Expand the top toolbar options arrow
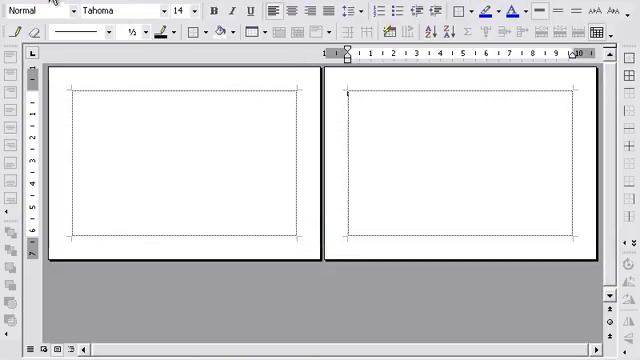 click(x=628, y=15)
